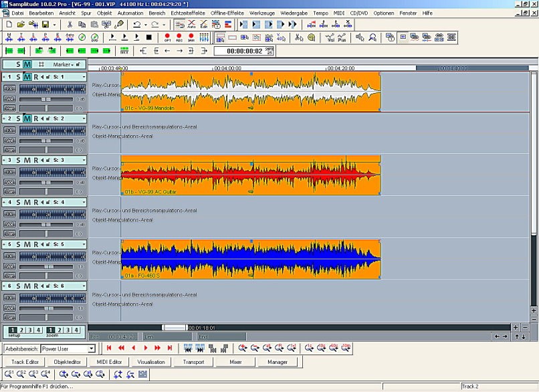This screenshot has height=392, width=539.
Task: Click the Undo arrow icon
Action: pyautogui.click(x=137, y=24)
